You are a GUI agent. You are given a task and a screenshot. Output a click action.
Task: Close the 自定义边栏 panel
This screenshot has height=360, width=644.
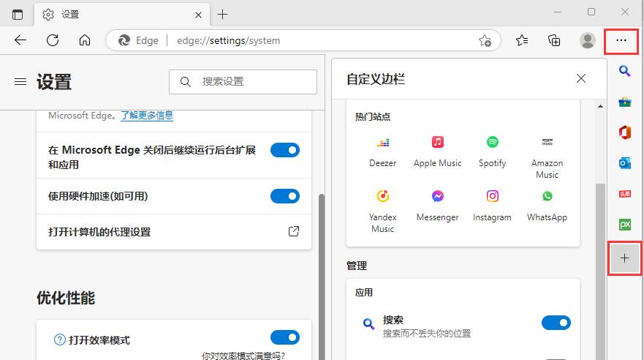pos(580,78)
